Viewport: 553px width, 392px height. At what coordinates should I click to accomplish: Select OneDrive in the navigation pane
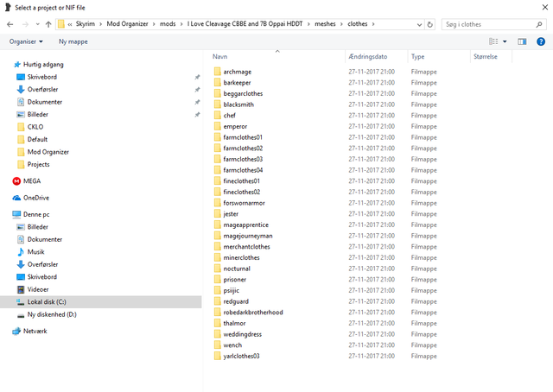click(x=36, y=198)
